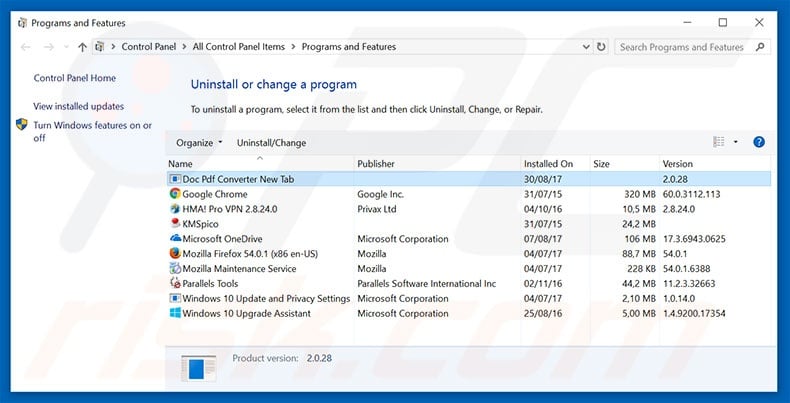Click the Programs and Features title bar icon
The image size is (790, 403).
[22, 23]
